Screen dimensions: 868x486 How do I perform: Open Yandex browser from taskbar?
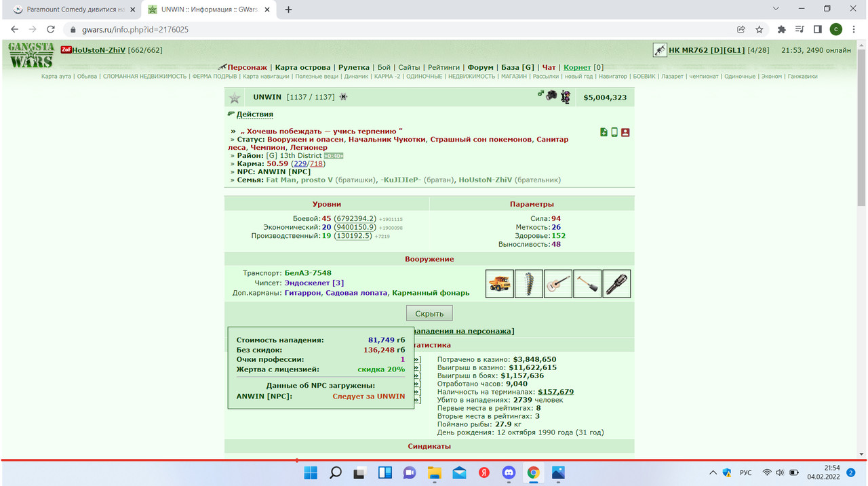pyautogui.click(x=484, y=472)
